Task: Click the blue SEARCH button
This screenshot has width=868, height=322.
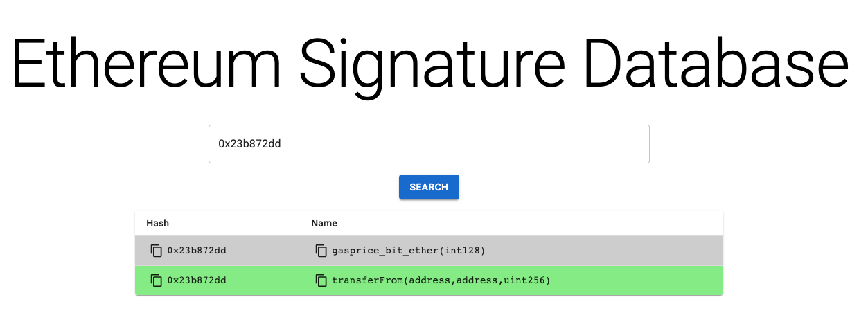Action: 429,187
